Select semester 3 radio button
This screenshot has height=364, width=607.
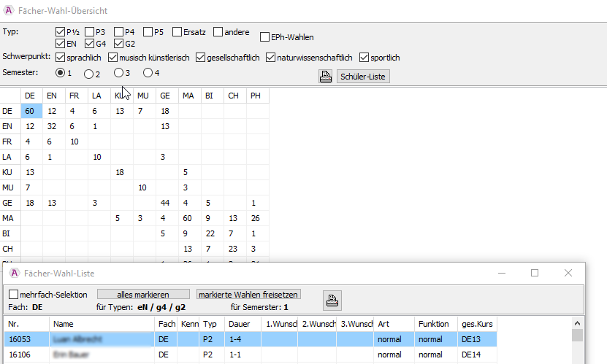118,73
